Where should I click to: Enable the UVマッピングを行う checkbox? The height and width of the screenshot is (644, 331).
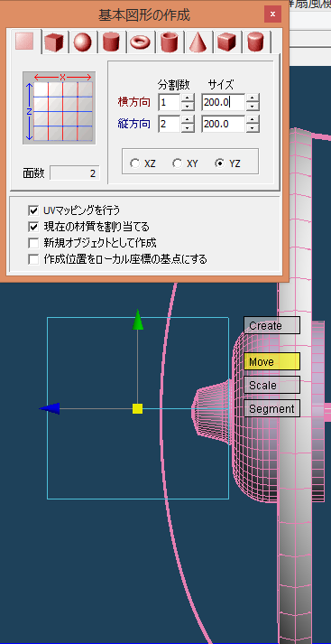click(33, 211)
